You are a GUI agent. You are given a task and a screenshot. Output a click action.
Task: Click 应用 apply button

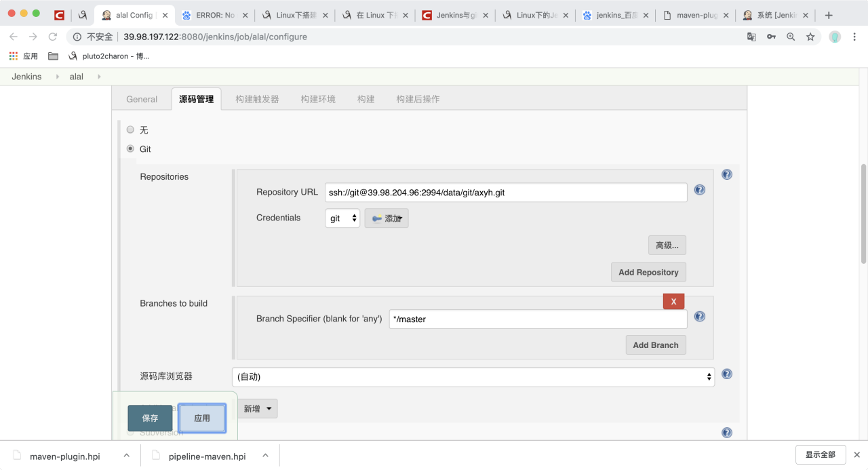(x=202, y=418)
